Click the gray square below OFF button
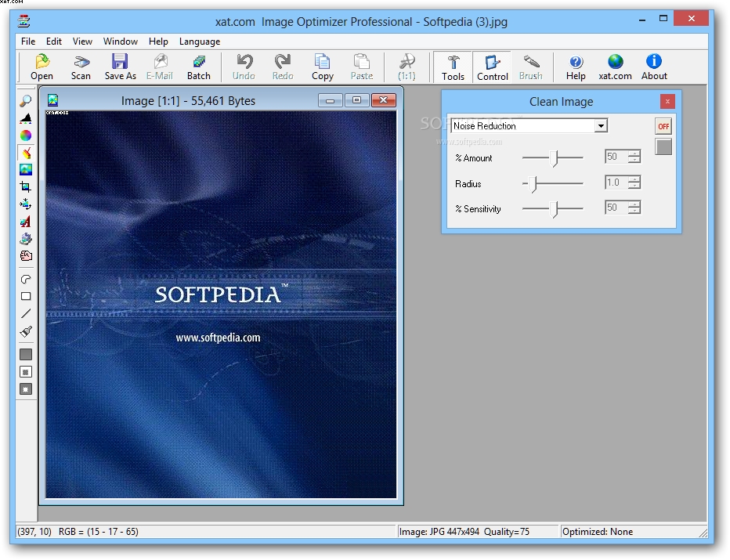Image resolution: width=730 pixels, height=560 pixels. point(663,146)
